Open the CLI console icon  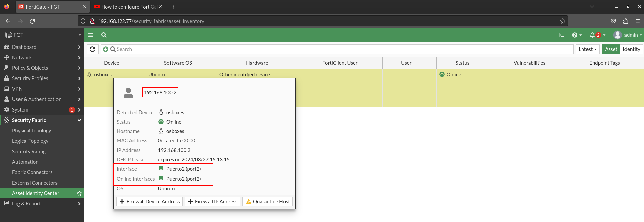coord(561,35)
